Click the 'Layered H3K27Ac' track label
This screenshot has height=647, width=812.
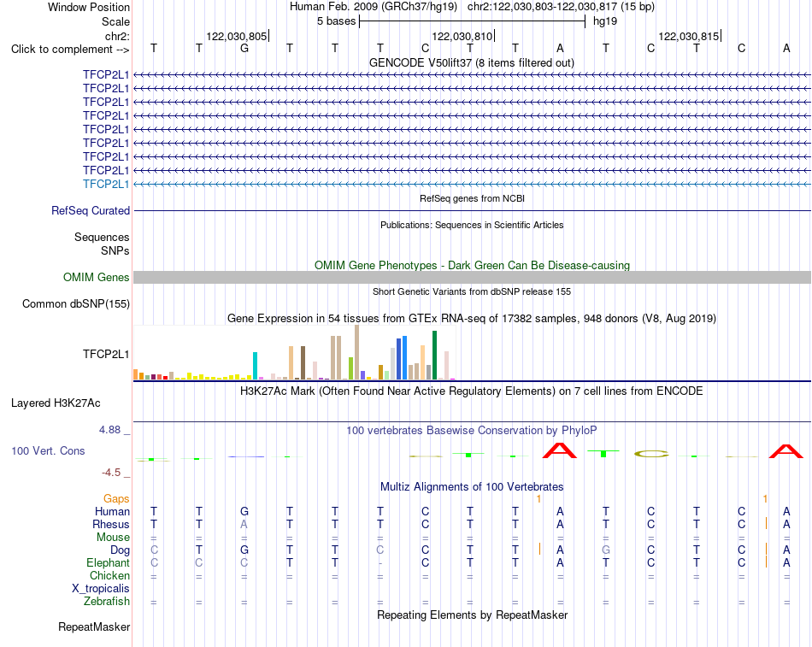pos(56,403)
